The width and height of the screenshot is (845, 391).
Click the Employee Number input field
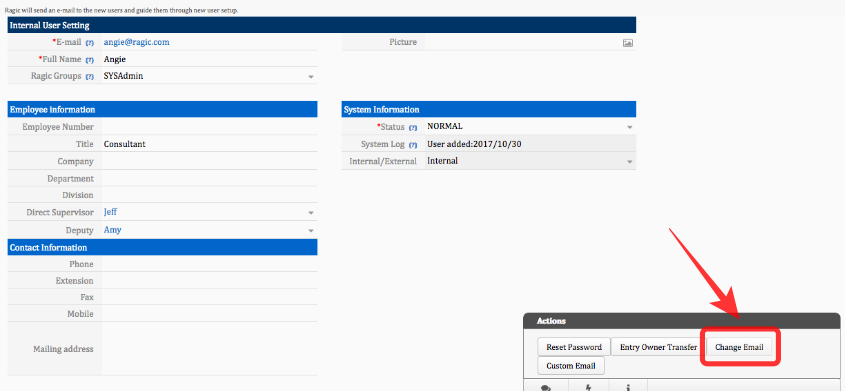pyautogui.click(x=209, y=127)
